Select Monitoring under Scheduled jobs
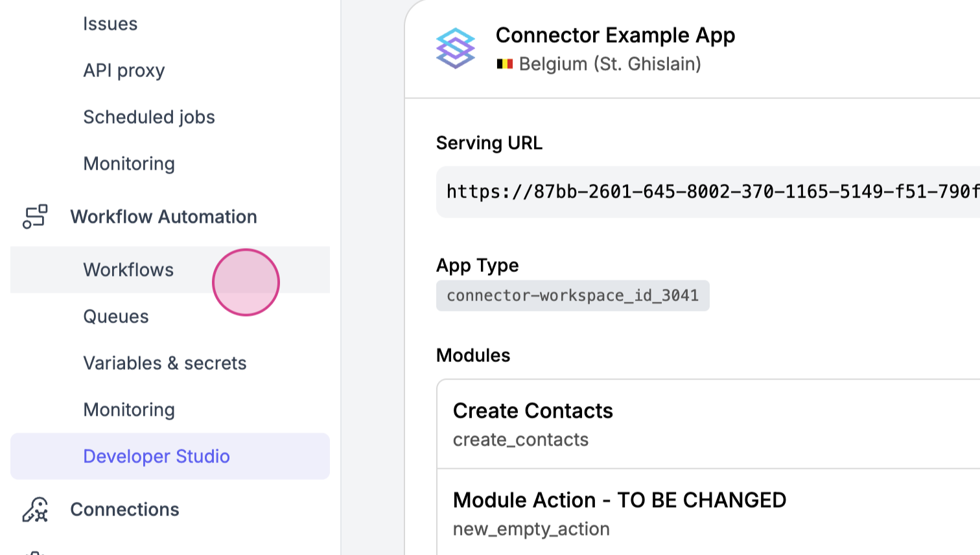The image size is (980, 555). click(129, 164)
